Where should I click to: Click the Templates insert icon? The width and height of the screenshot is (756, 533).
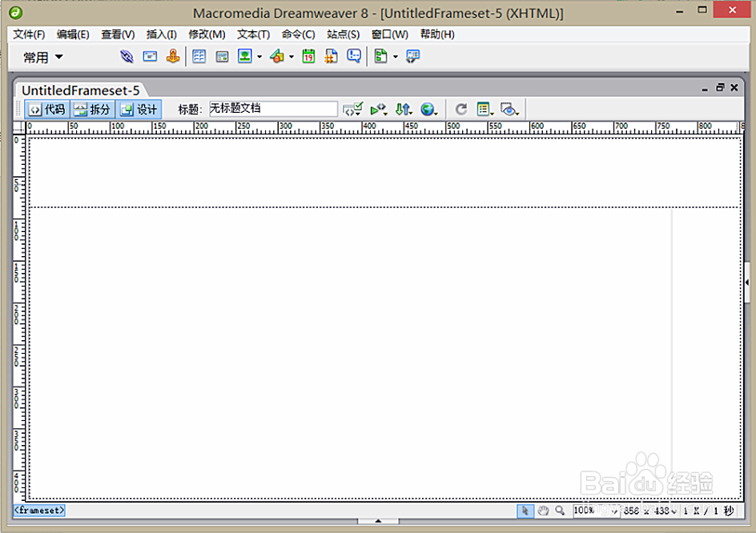[381, 56]
